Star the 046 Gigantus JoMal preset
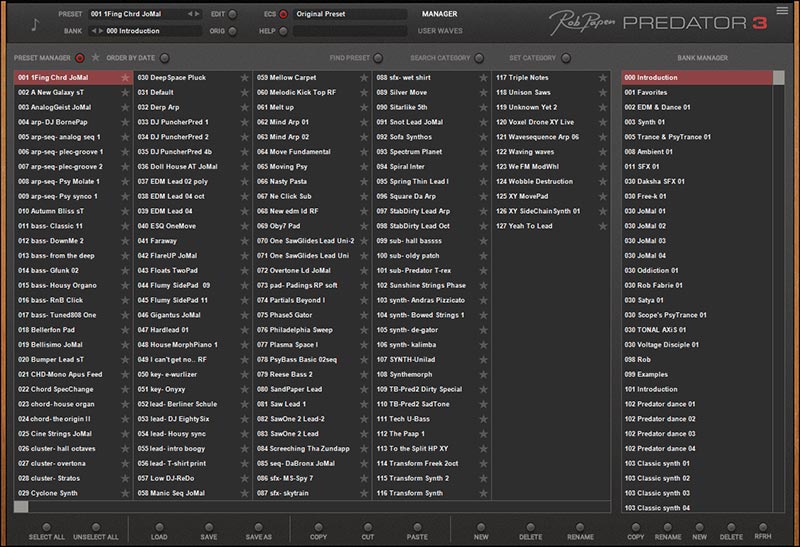 tap(244, 315)
